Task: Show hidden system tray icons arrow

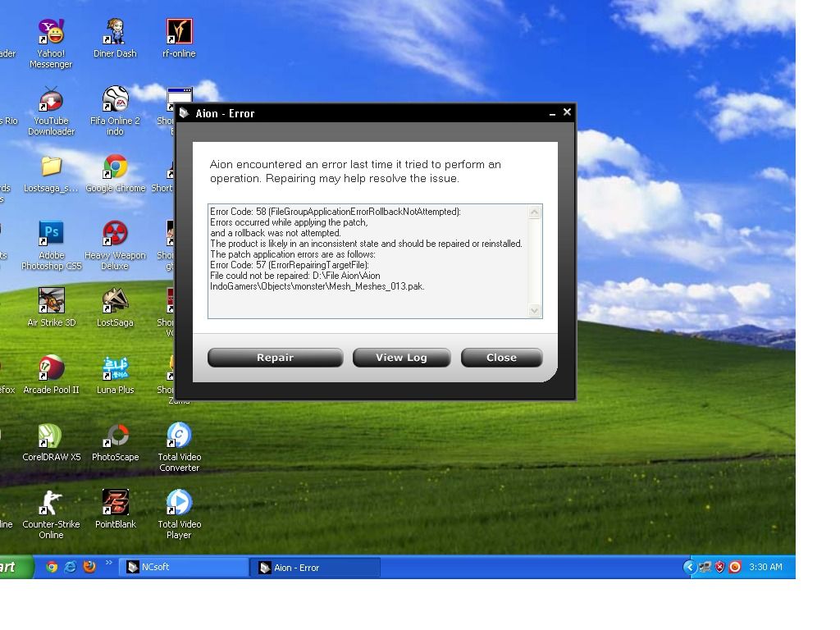Action: (x=689, y=567)
